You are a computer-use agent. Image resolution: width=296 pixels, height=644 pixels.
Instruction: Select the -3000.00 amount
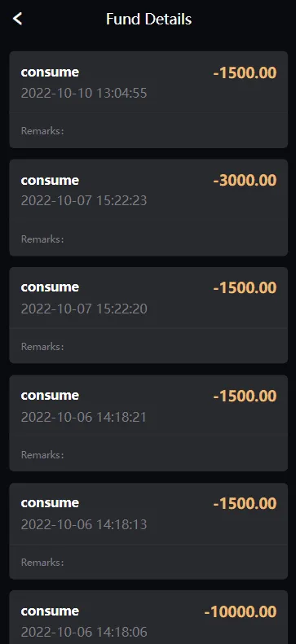tap(245, 181)
